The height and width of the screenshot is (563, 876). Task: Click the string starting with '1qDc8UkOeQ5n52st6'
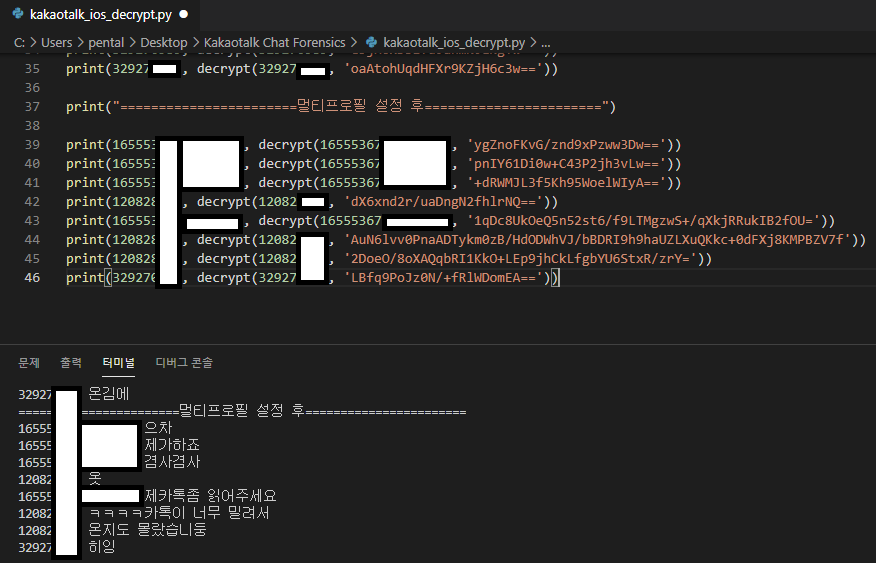(x=643, y=221)
